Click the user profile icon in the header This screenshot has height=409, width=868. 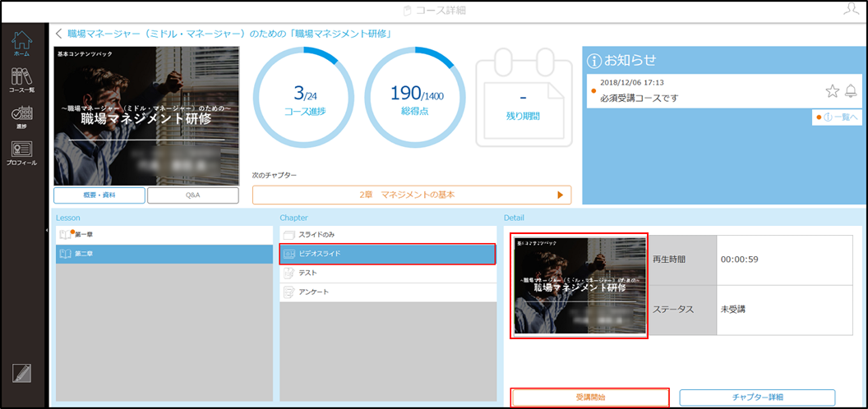coord(850,8)
